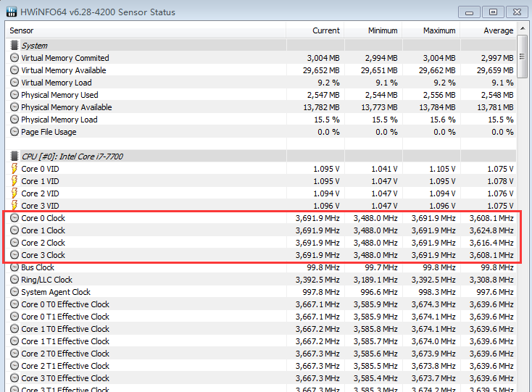Viewport: 532px width, 392px height.
Task: Select the Core 0 T1 Effective Clock row label
Action: click(65, 317)
